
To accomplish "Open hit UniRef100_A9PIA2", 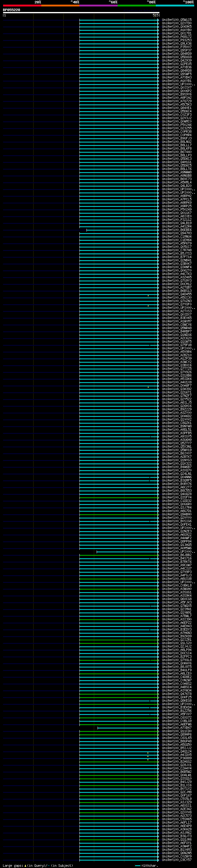I will point(177,98).
